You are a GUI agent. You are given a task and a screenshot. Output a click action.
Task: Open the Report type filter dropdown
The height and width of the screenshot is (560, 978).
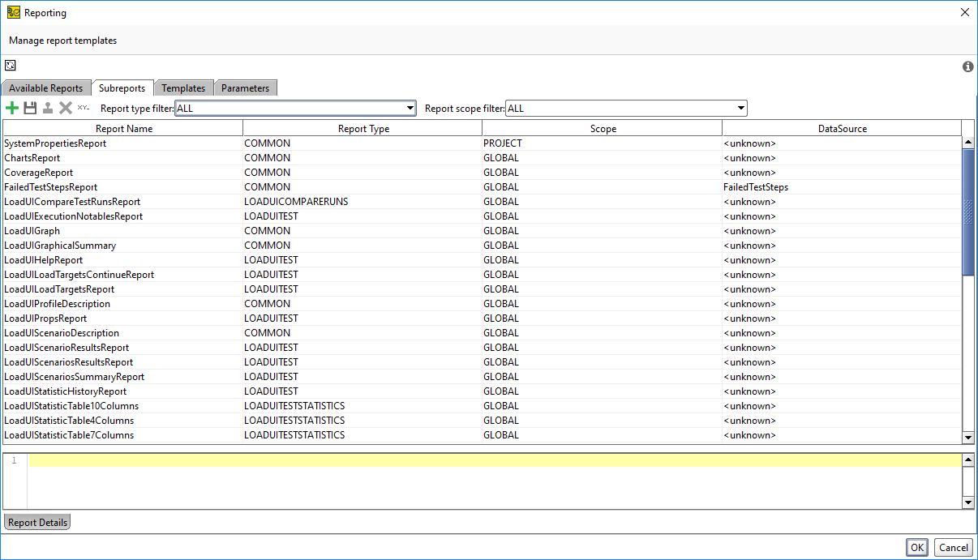click(410, 108)
